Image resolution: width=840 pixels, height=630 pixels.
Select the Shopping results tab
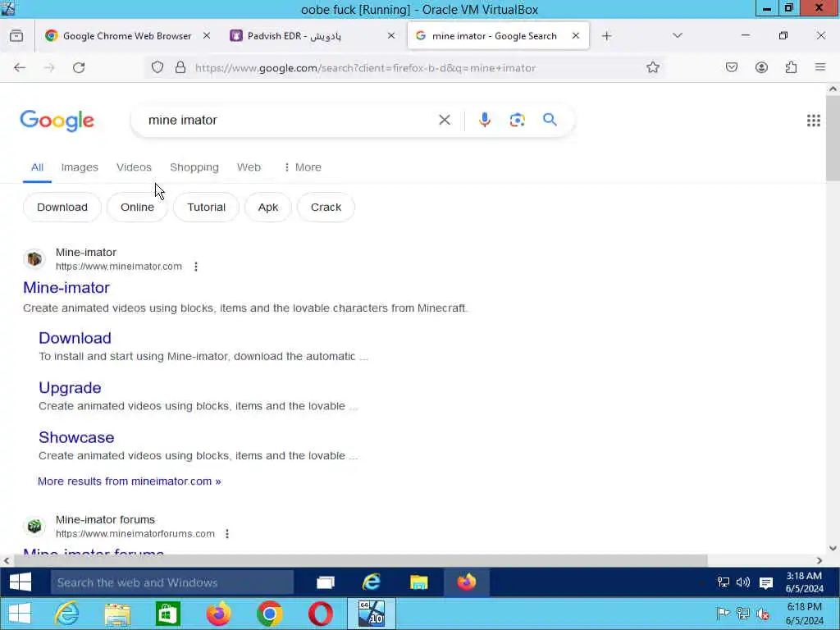pyautogui.click(x=194, y=167)
